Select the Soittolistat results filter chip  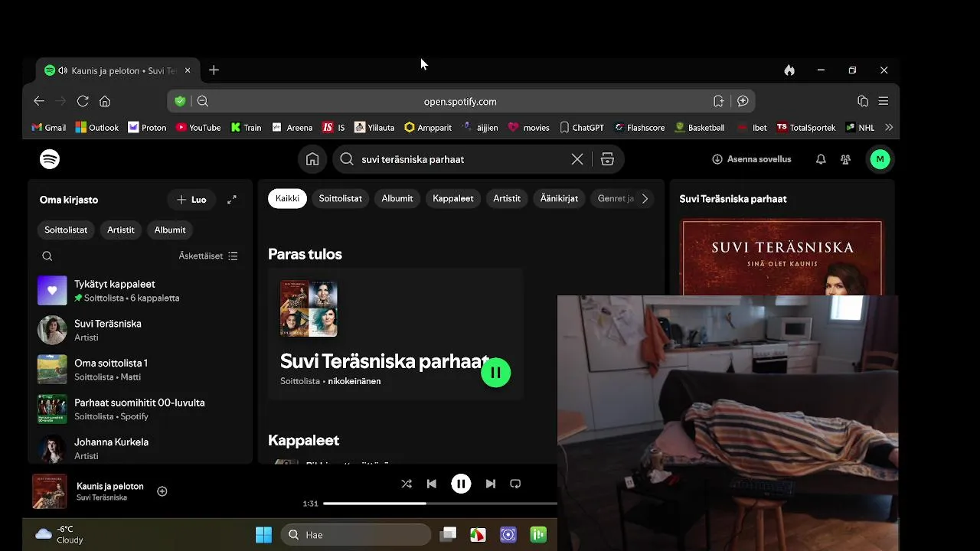(x=340, y=198)
